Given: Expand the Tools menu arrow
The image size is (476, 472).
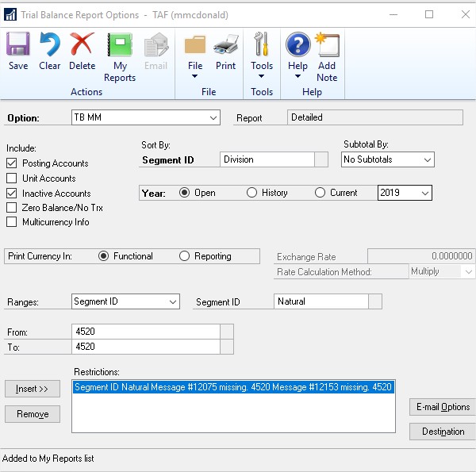Looking at the screenshot, I should coord(261,76).
